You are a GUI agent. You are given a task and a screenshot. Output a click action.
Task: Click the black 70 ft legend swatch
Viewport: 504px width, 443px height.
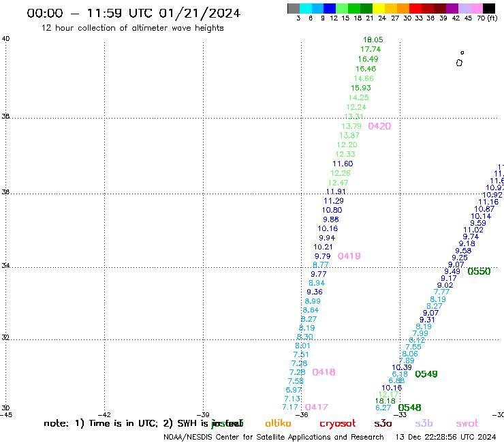pyautogui.click(x=489, y=8)
